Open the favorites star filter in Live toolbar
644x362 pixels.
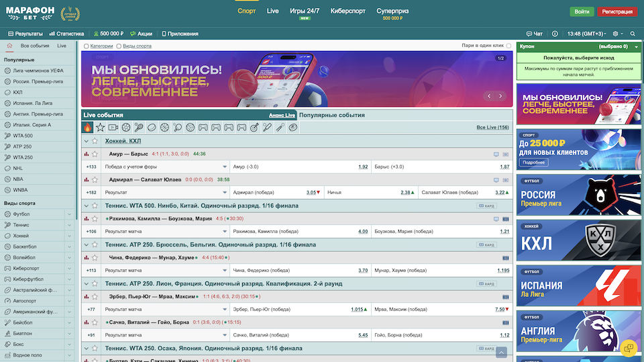tap(100, 128)
